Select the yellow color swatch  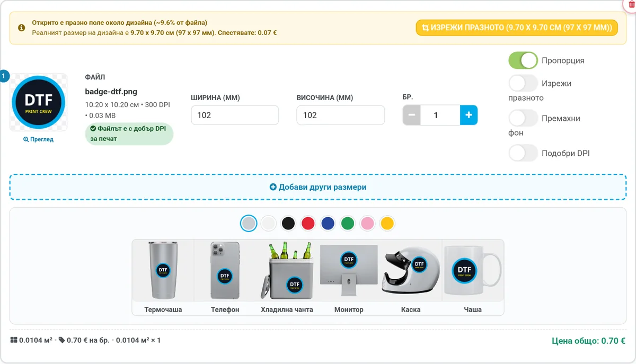coord(387,224)
